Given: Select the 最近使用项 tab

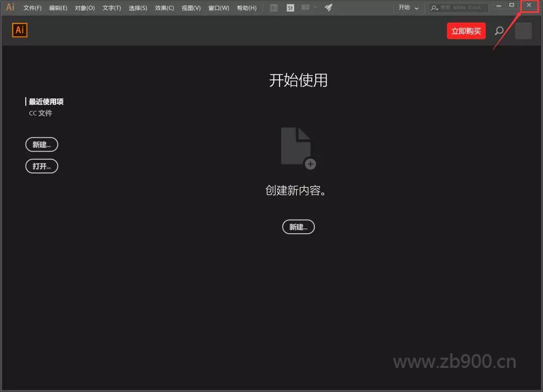Looking at the screenshot, I should pyautogui.click(x=46, y=102).
